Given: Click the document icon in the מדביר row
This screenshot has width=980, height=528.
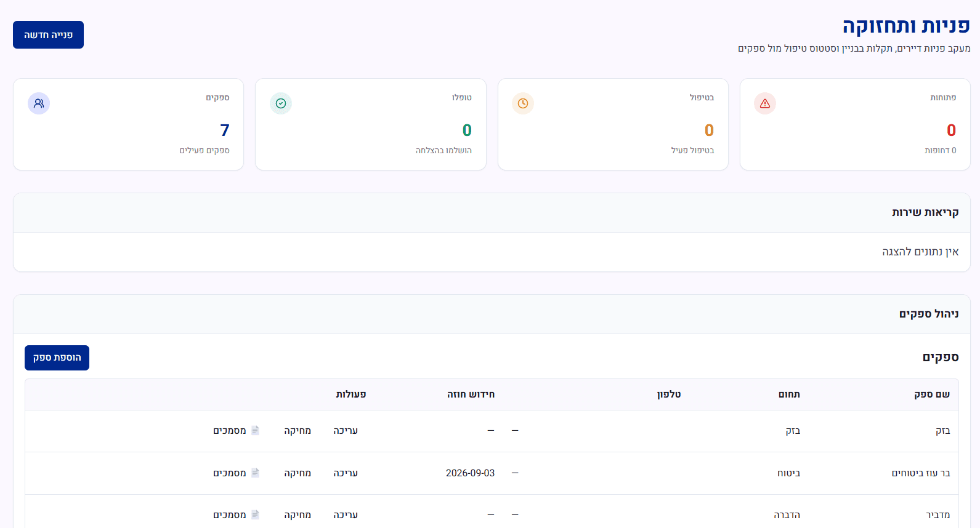Looking at the screenshot, I should point(255,514).
